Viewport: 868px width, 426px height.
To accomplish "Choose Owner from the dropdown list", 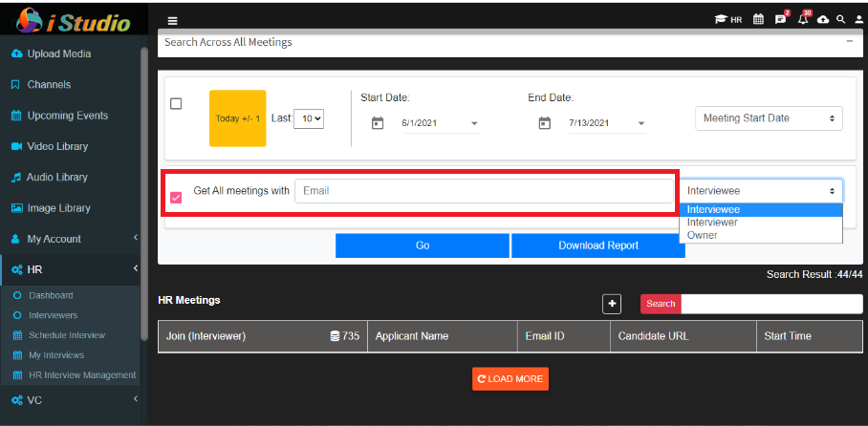I will (761, 235).
